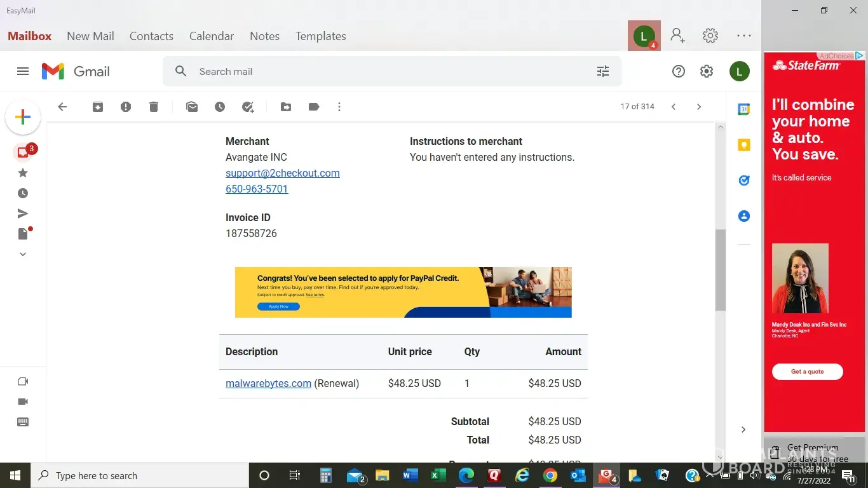The image size is (868, 488).
Task: Open Gmail settings gear
Action: [x=707, y=71]
